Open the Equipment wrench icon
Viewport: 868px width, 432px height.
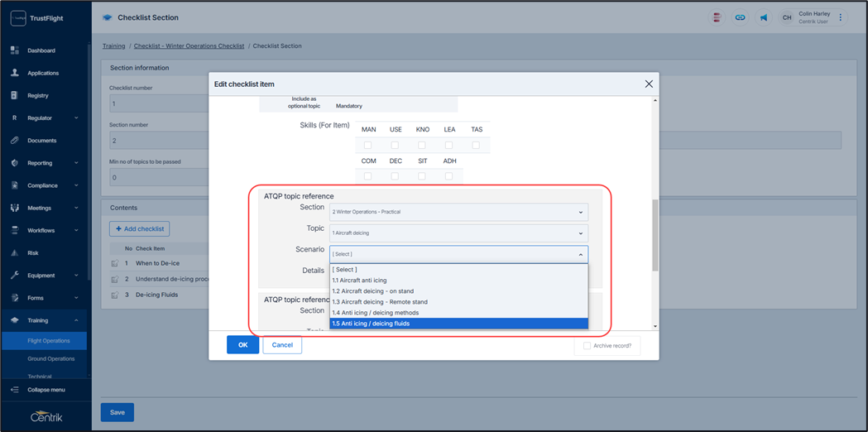click(x=14, y=276)
